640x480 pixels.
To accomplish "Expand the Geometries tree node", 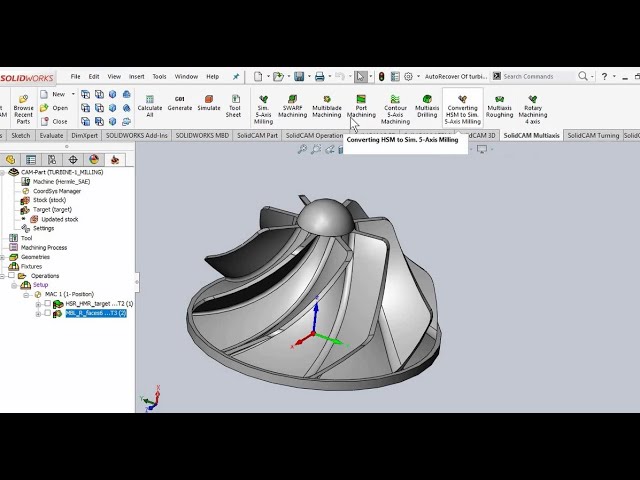I will (x=2, y=257).
